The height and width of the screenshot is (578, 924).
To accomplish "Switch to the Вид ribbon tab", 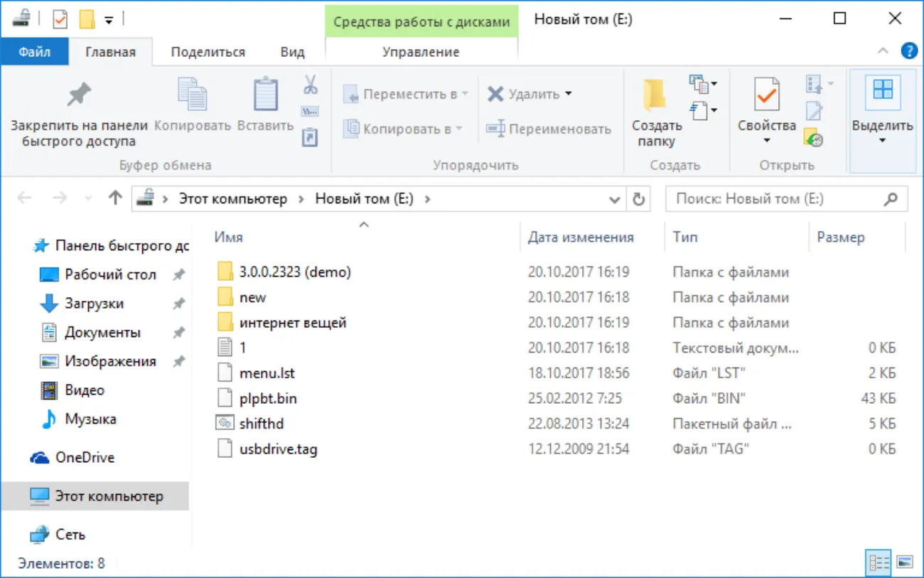I will click(292, 52).
